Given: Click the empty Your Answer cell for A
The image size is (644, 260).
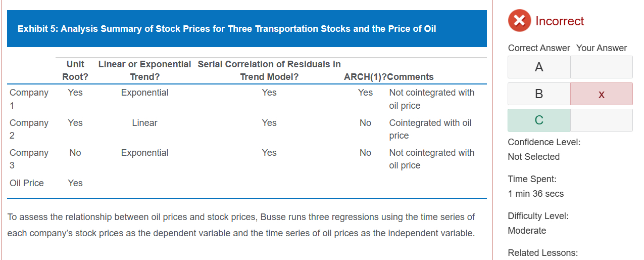Looking at the screenshot, I should pyautogui.click(x=601, y=67).
